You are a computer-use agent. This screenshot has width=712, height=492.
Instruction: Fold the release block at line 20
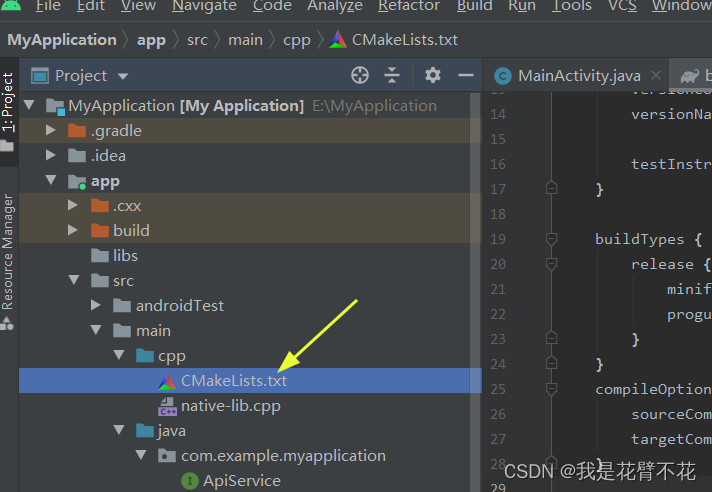coord(551,264)
